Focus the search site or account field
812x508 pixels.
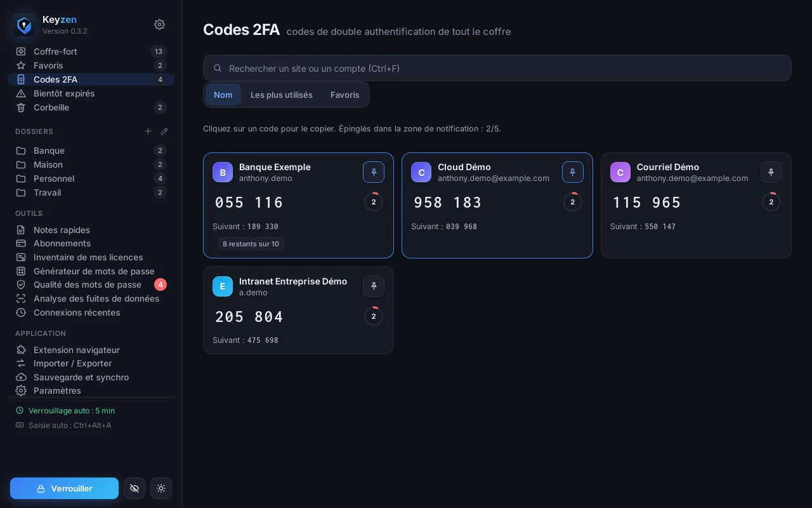click(497, 68)
